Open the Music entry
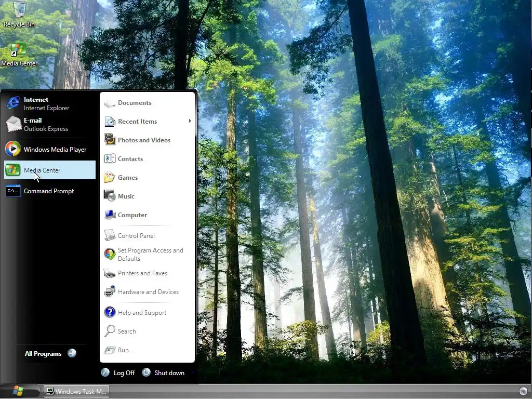 [x=126, y=196]
